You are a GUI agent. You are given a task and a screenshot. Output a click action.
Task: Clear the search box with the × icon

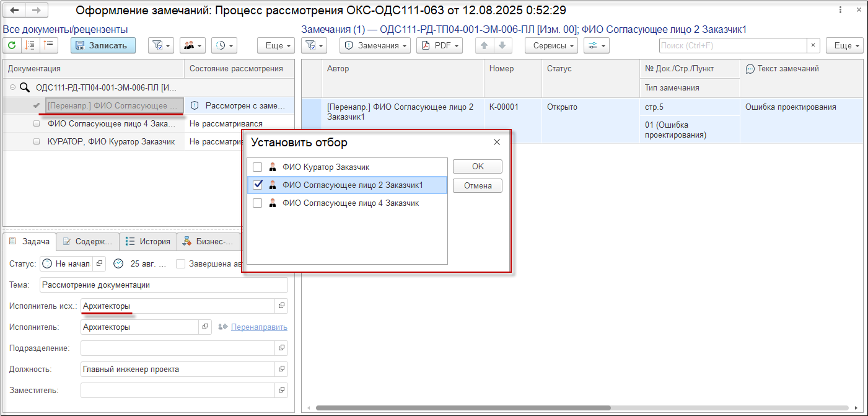813,45
